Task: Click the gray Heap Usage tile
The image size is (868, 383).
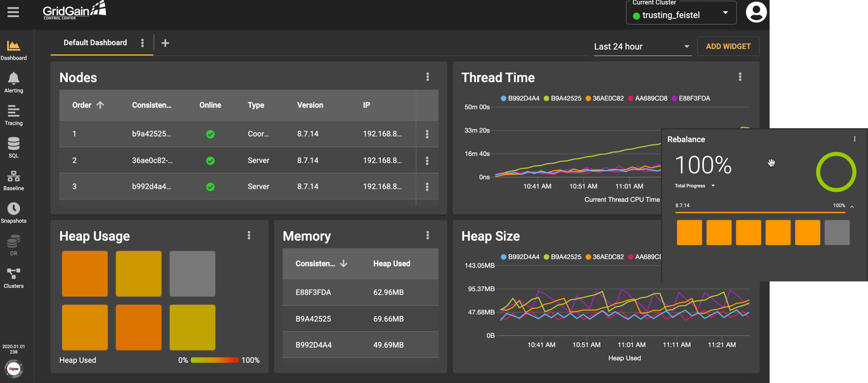Action: coord(192,274)
